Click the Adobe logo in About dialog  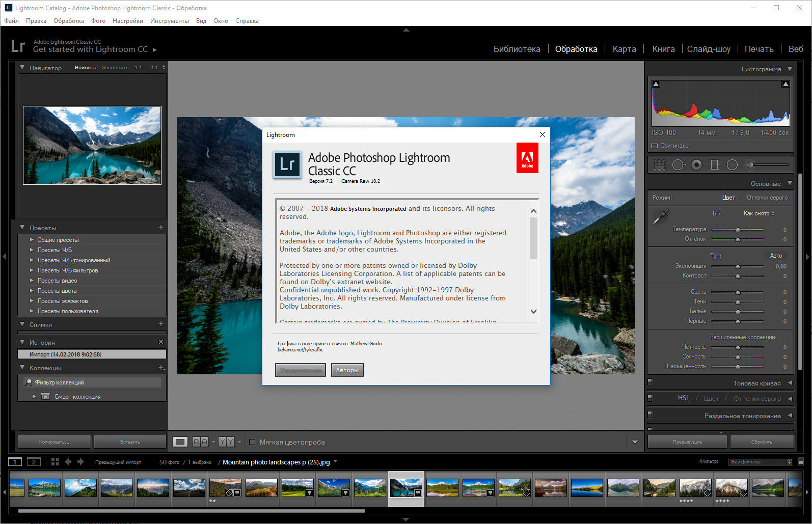point(527,158)
